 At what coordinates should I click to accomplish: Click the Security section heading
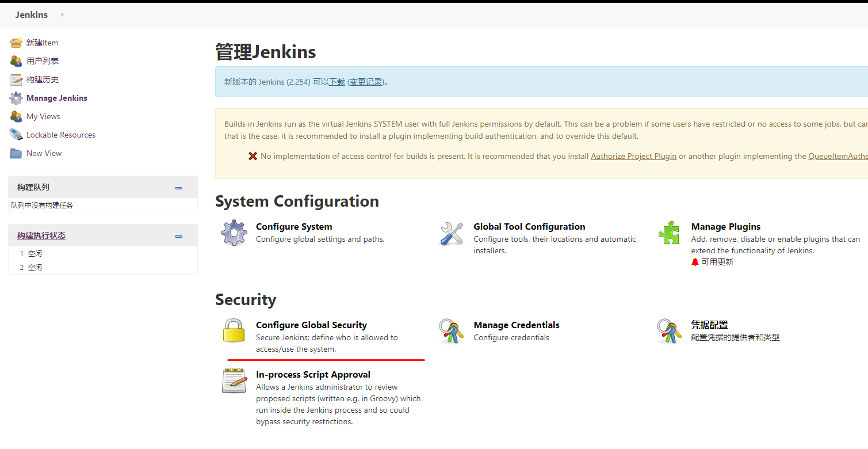click(246, 299)
